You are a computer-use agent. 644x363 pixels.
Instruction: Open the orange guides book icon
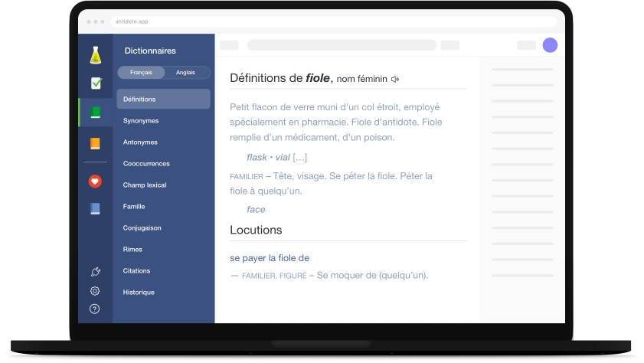coord(95,143)
